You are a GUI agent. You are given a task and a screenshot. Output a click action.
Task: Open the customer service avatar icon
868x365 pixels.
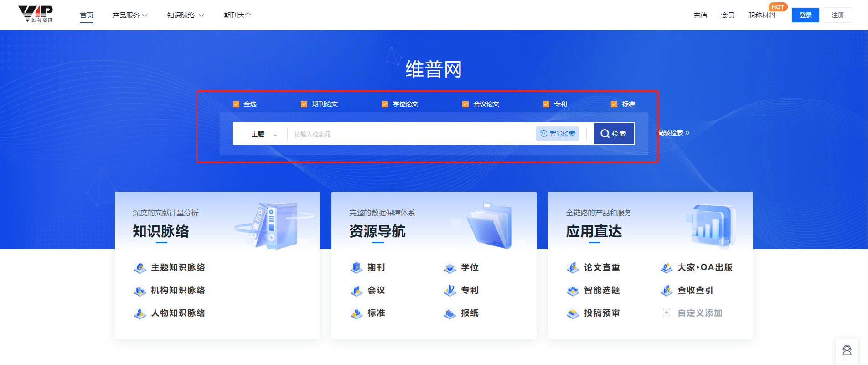(x=847, y=350)
